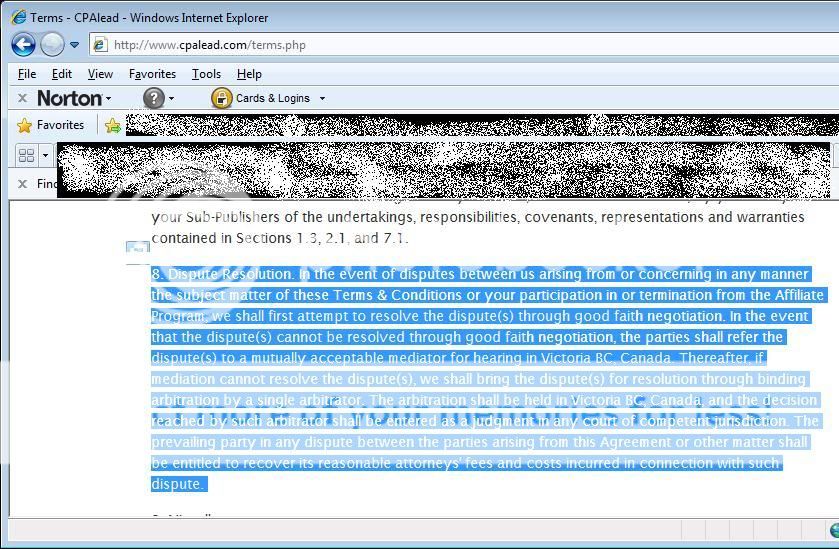Screen dimensions: 839x549
Task: Open the Help menu
Action: tap(249, 74)
